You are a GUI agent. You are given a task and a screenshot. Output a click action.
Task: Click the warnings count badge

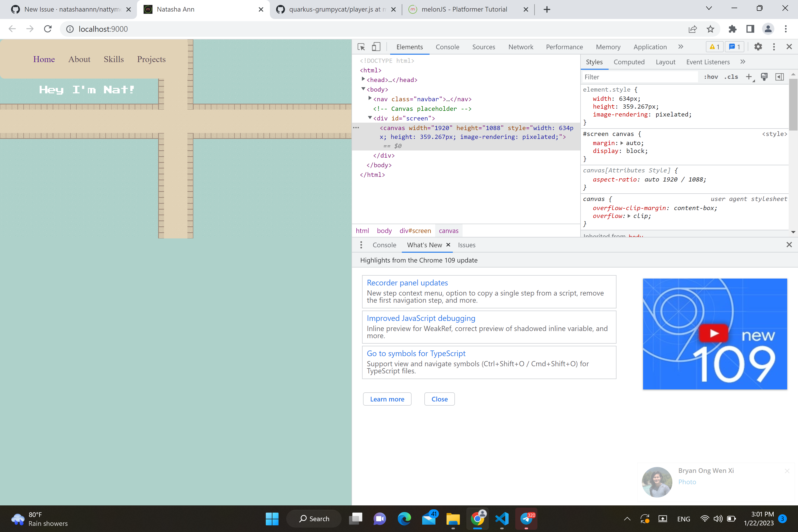(715, 47)
